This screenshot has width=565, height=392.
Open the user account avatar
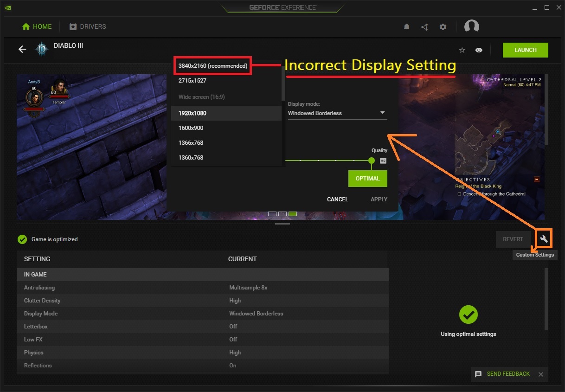click(x=472, y=26)
